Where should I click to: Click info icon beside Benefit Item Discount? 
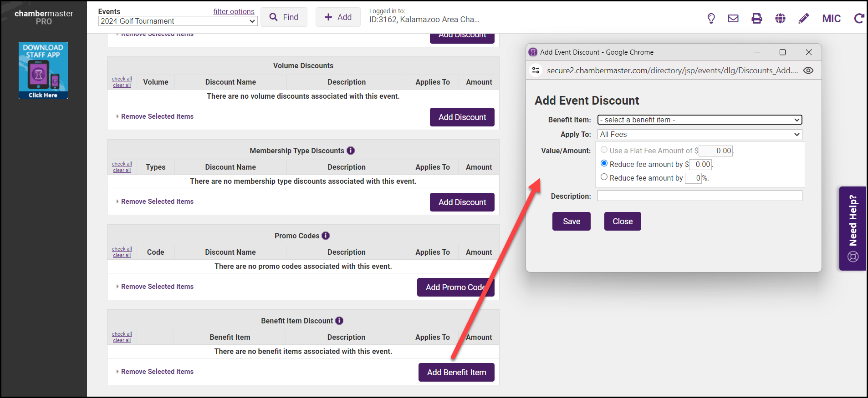point(339,321)
